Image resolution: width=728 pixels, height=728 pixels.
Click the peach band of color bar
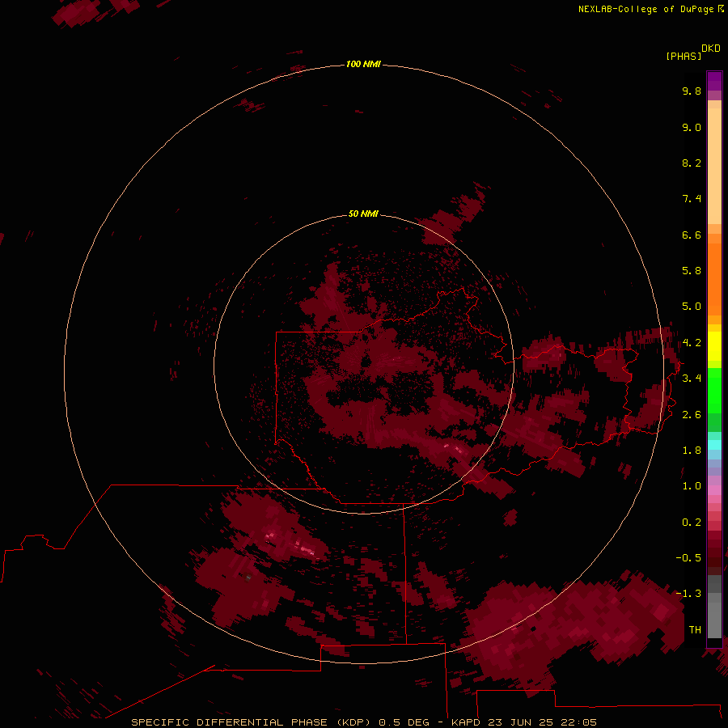point(714,163)
